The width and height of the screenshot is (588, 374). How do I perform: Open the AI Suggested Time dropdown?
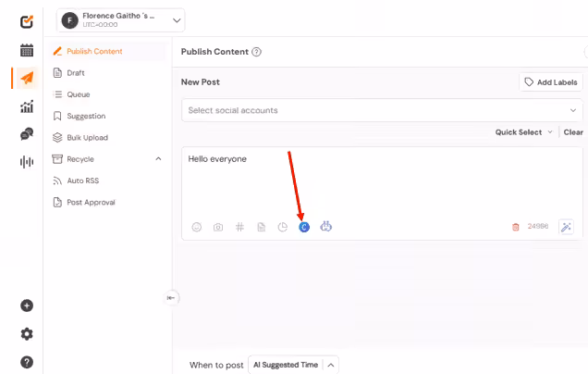tap(293, 365)
